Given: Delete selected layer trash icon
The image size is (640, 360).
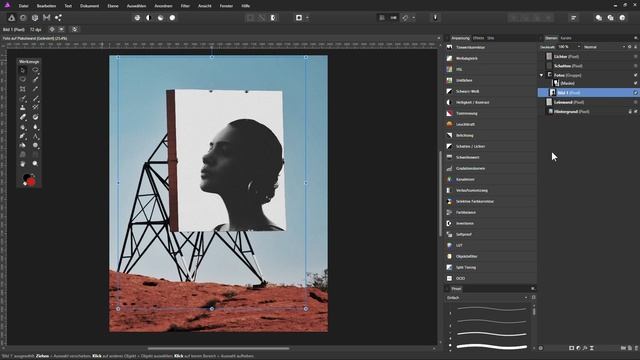Looking at the screenshot, I should click(636, 348).
